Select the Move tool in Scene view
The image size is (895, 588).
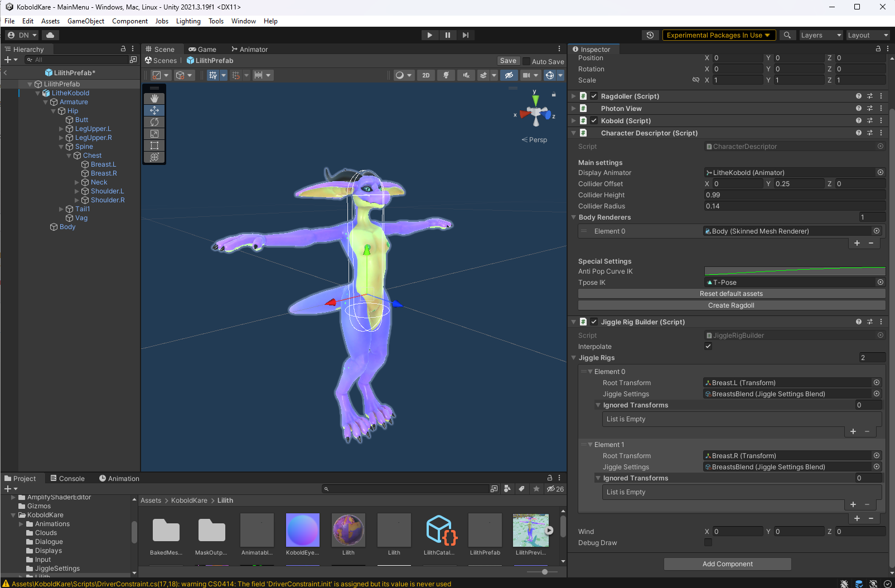tap(154, 110)
